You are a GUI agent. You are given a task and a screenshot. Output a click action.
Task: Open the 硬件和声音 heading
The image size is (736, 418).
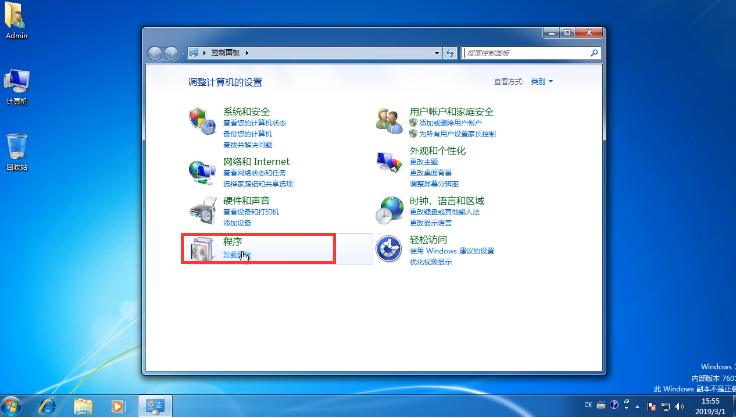tap(246, 201)
